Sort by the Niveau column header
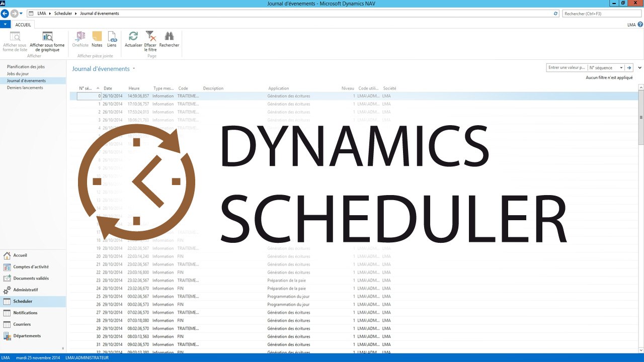This screenshot has height=362, width=644. pos(348,88)
